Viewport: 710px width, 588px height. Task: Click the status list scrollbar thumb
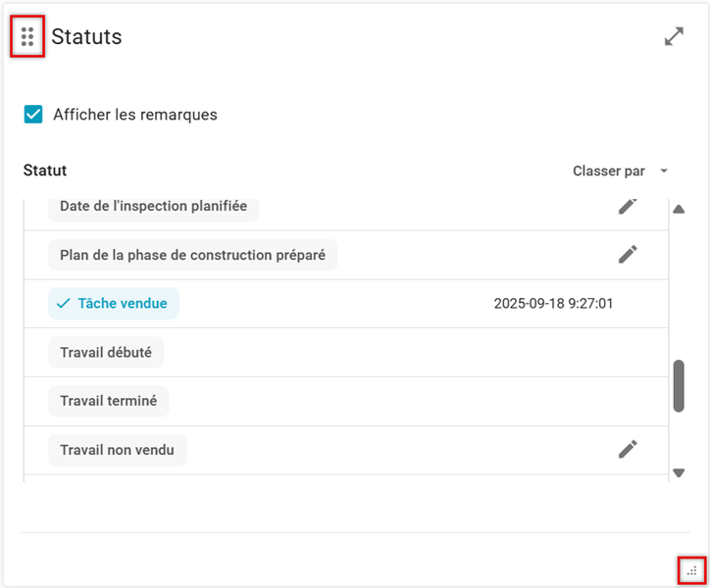678,386
